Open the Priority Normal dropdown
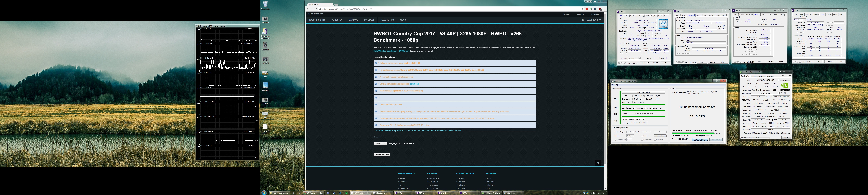 [646, 132]
